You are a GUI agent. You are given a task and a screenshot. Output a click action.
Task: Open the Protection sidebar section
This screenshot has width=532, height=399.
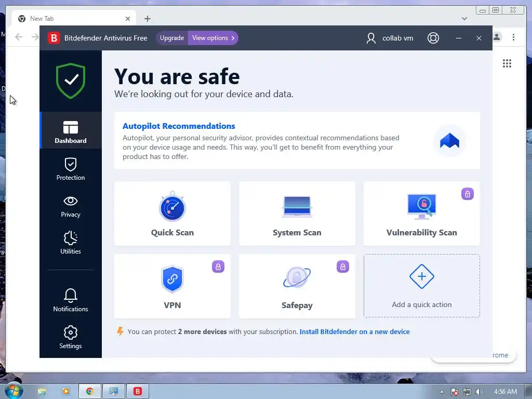pyautogui.click(x=71, y=169)
